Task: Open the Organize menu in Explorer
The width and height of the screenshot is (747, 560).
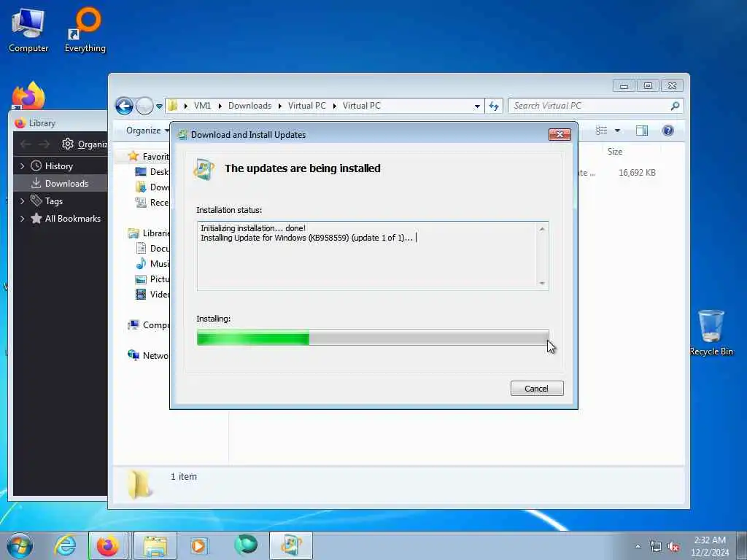Action: coord(147,131)
